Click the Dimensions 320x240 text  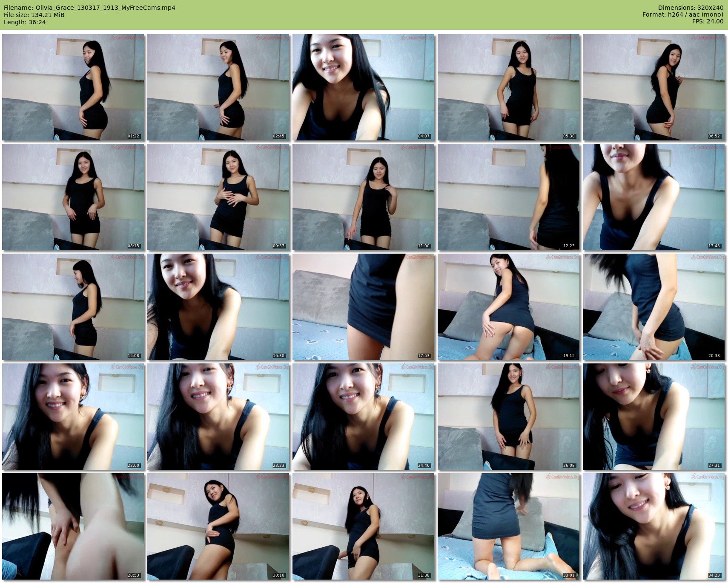point(691,8)
